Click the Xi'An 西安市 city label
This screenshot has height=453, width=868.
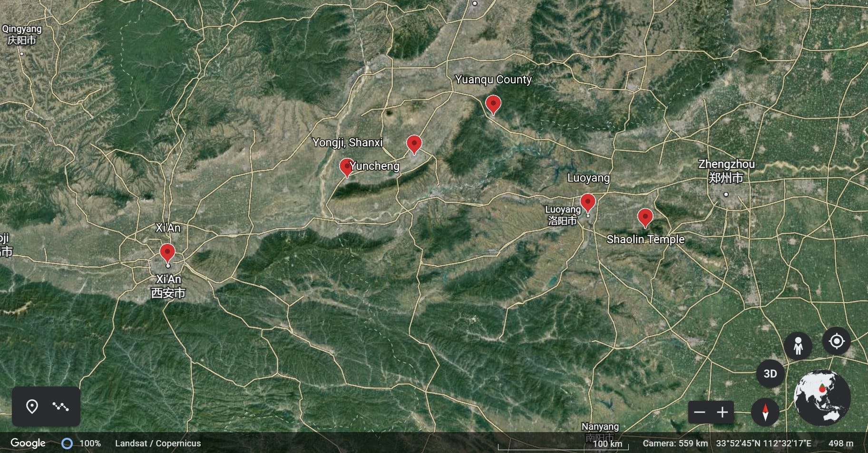coord(168,286)
